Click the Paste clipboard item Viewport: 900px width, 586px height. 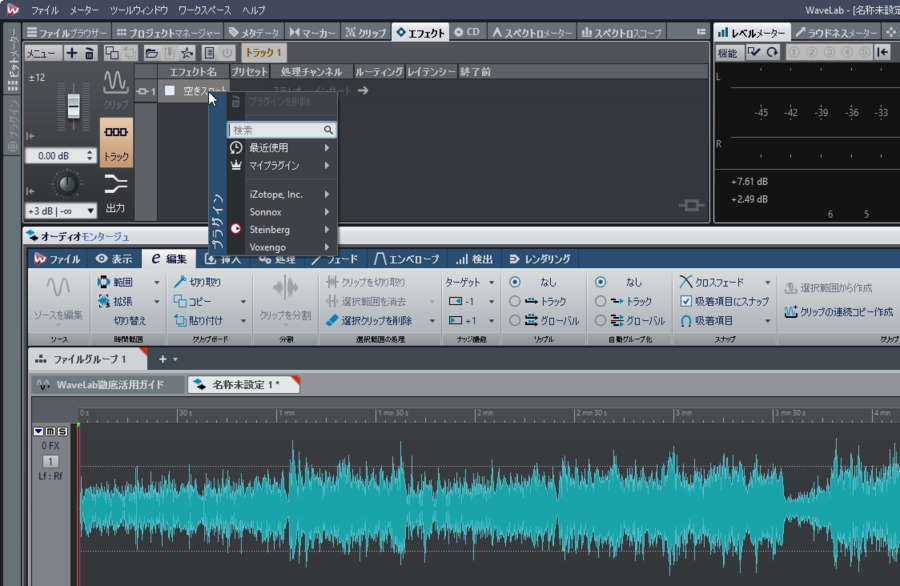[199, 320]
